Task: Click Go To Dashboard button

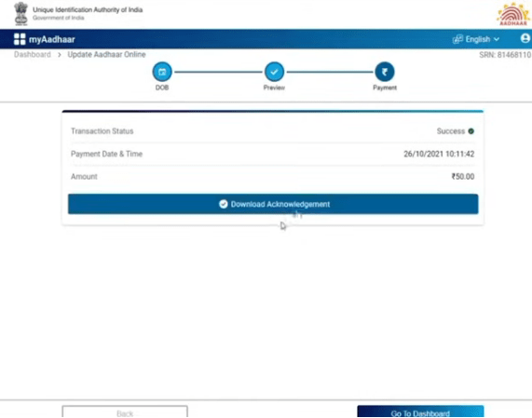Action: [420, 411]
